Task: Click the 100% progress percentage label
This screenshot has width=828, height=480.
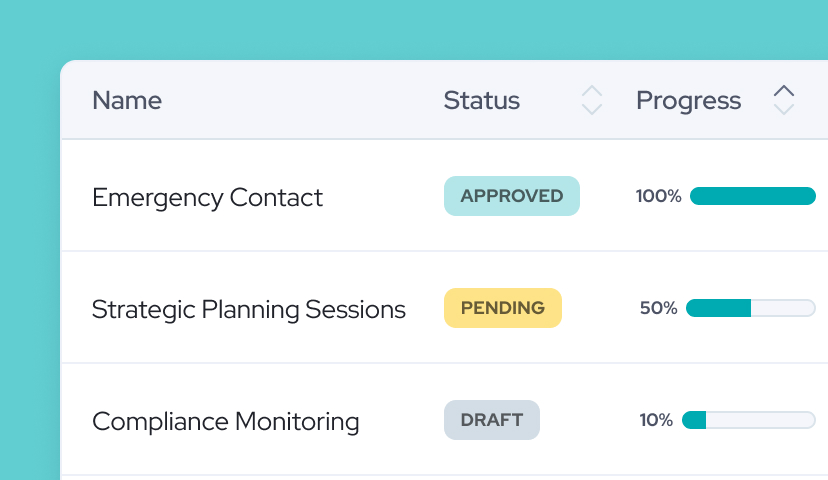Action: click(x=659, y=196)
